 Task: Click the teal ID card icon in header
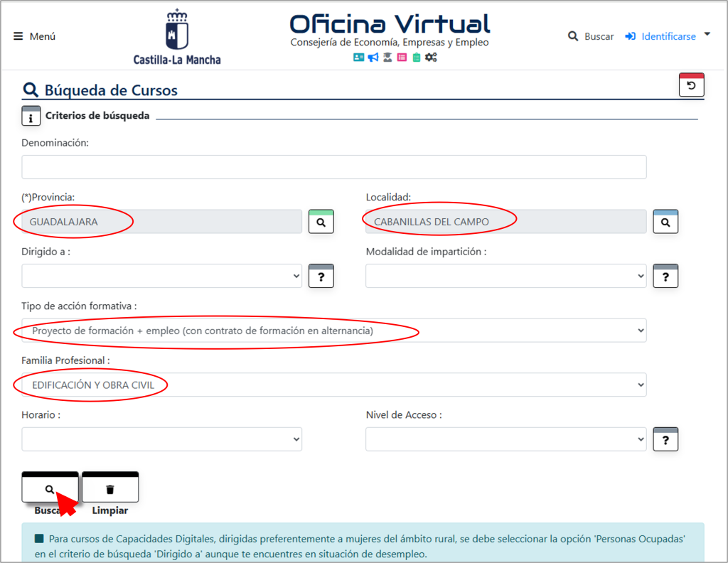358,58
